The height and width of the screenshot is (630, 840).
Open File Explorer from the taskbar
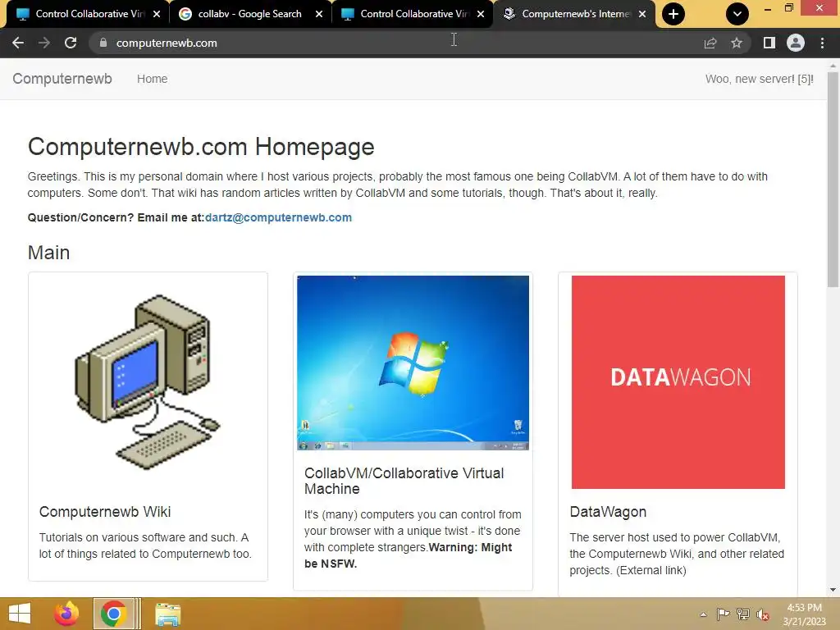(167, 614)
